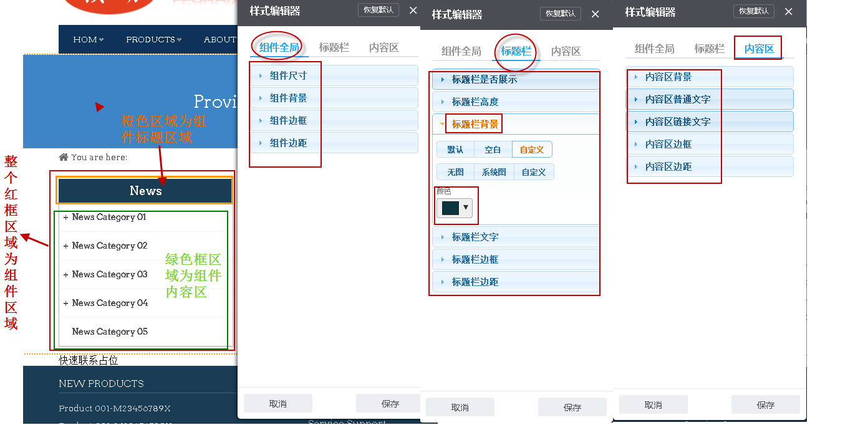This screenshot has width=868, height=425.
Task: Select the 系统图 image option
Action: tap(493, 171)
